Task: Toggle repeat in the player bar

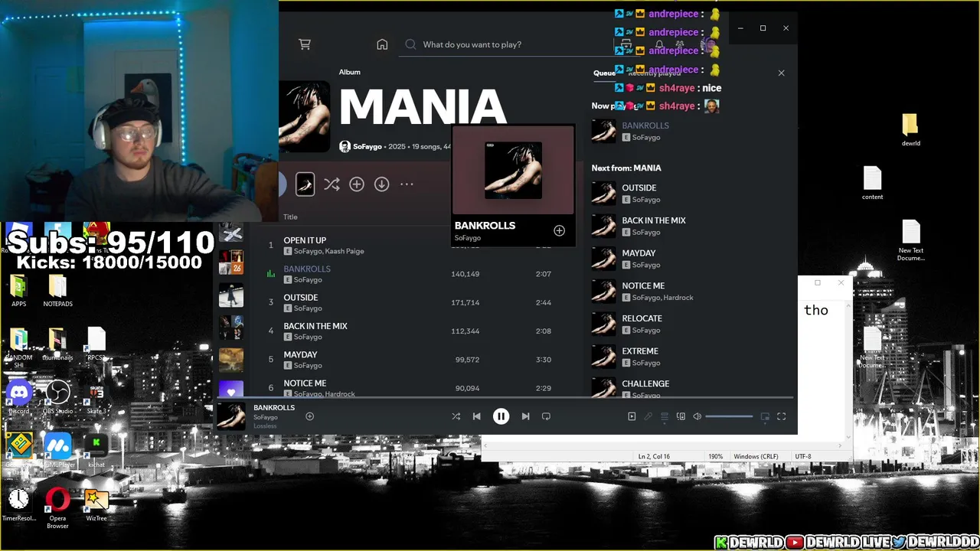Action: pos(546,416)
